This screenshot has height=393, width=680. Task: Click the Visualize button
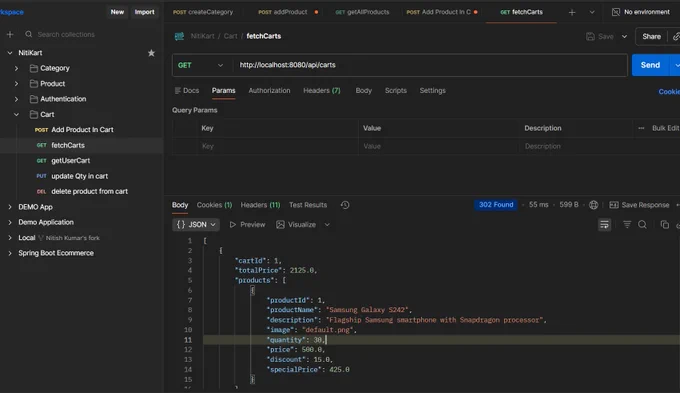pyautogui.click(x=297, y=225)
